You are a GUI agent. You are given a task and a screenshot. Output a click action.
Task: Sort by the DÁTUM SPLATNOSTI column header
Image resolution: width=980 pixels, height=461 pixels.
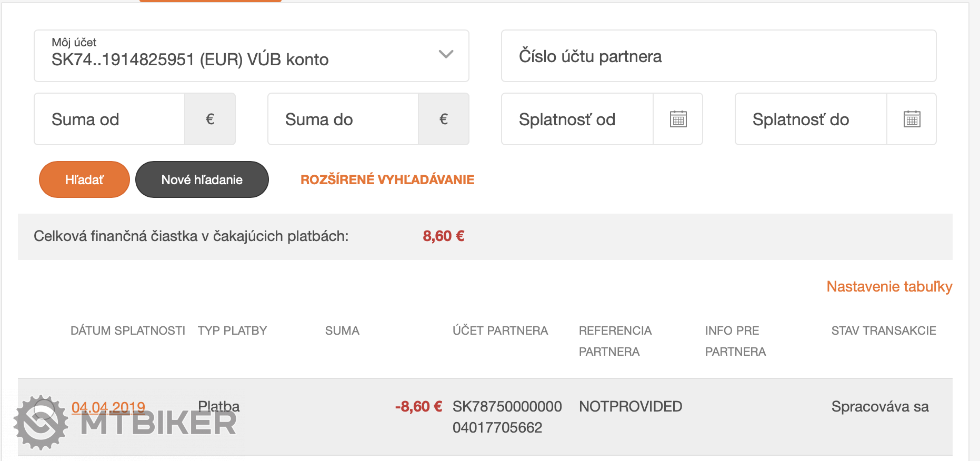(128, 330)
